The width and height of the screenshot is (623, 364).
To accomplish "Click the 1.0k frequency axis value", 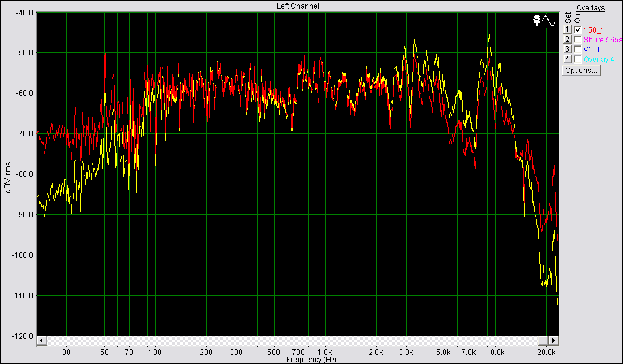I will (324, 352).
